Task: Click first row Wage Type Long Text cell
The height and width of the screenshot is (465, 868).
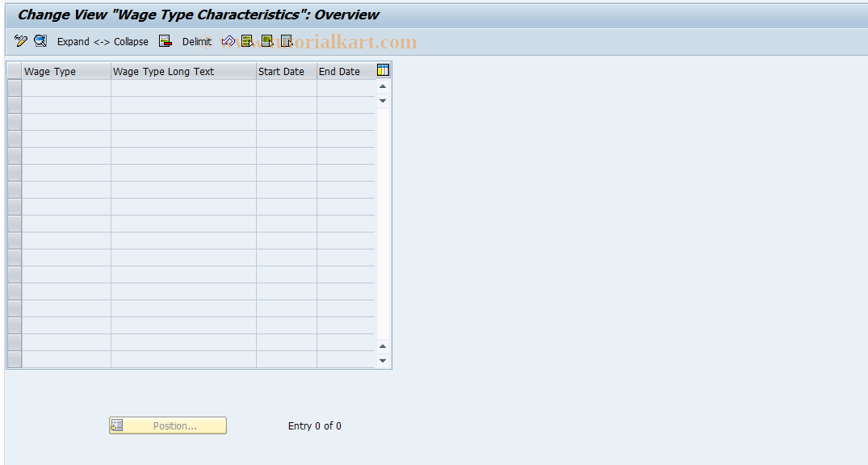Action: pyautogui.click(x=184, y=88)
